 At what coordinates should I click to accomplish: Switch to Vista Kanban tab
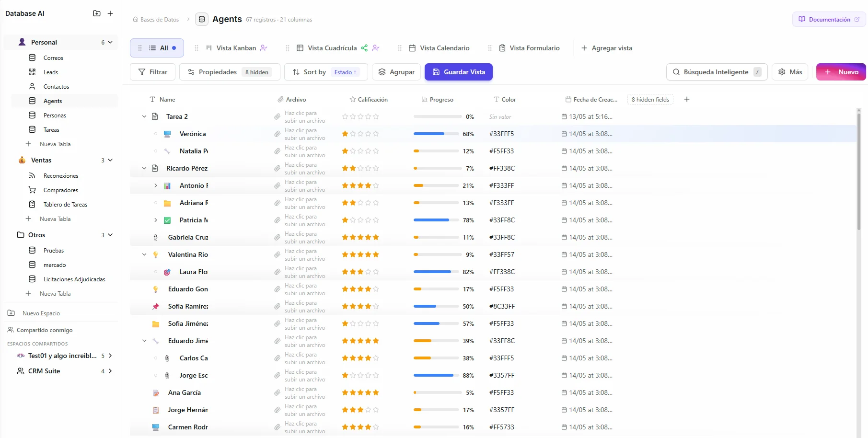coord(236,48)
